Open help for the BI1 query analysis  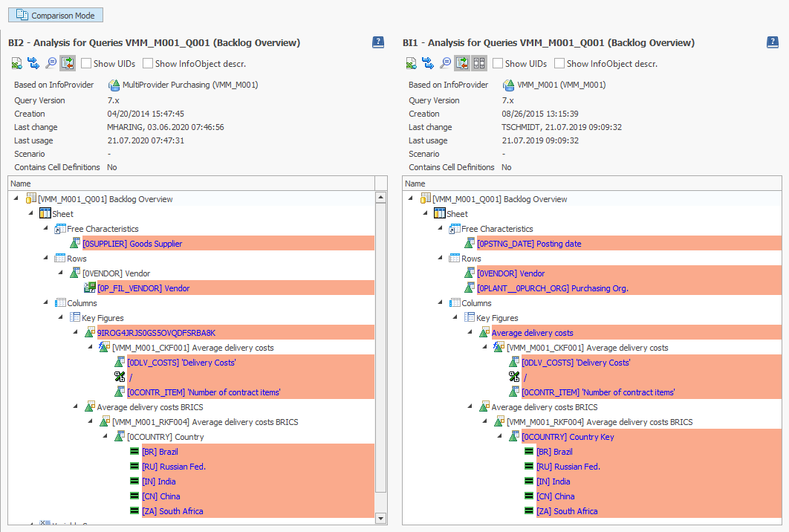click(x=772, y=42)
